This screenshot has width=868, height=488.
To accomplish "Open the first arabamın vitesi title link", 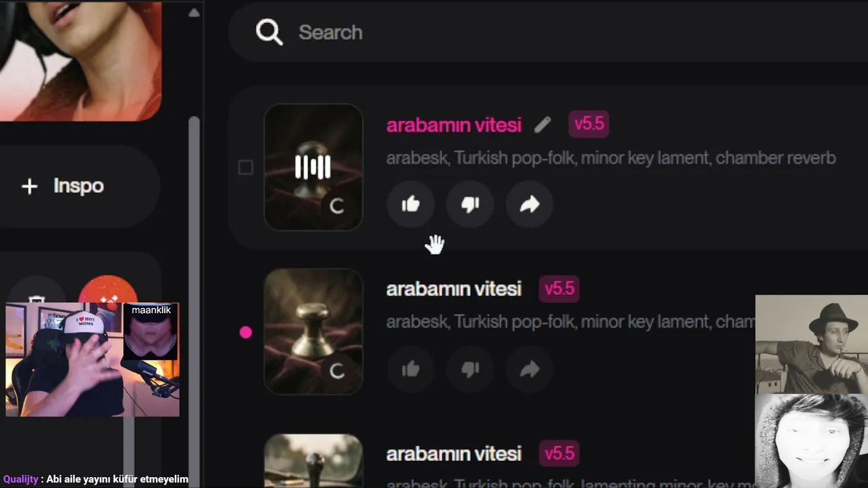I will (454, 125).
